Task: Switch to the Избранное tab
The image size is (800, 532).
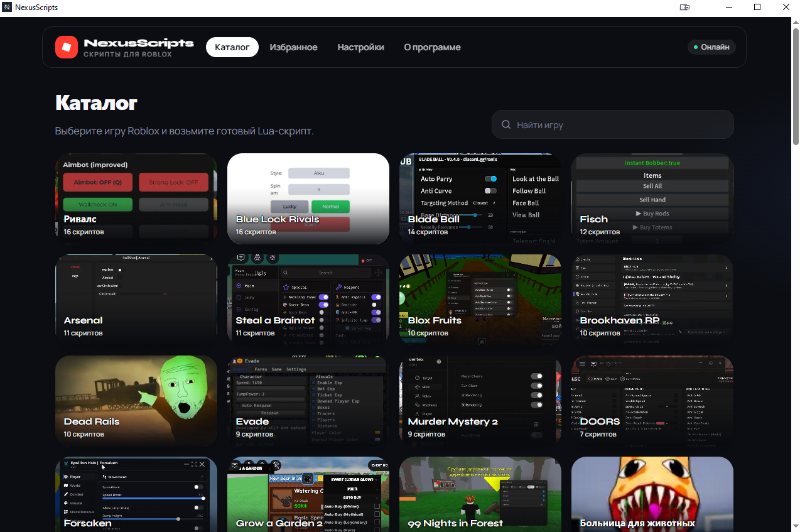Action: [293, 47]
